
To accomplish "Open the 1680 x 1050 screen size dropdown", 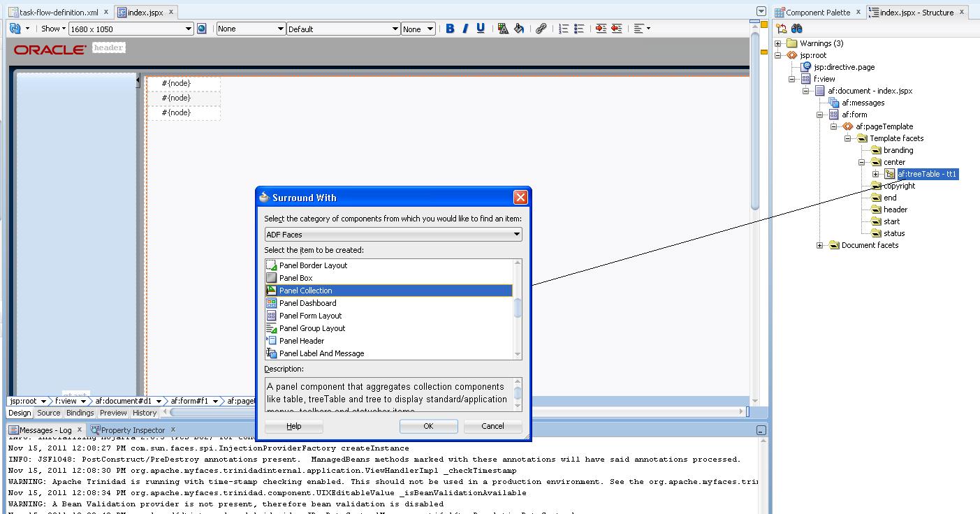I will coord(191,29).
